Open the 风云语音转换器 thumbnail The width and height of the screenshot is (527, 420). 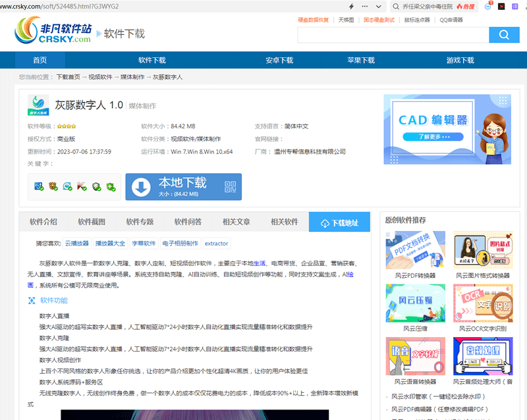[416, 356]
